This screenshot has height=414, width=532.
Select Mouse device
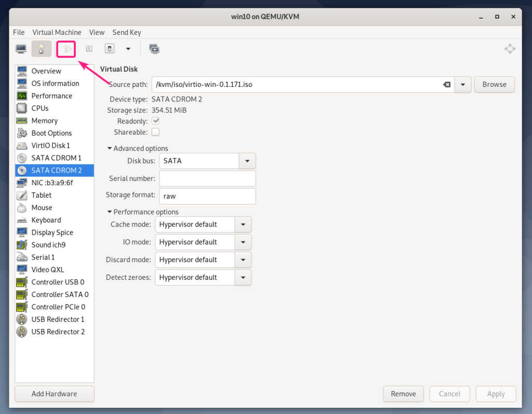pyautogui.click(x=54, y=208)
